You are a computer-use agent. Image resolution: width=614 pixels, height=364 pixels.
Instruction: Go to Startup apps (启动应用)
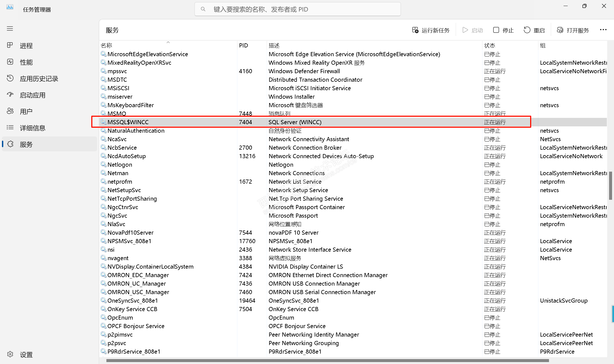[32, 95]
